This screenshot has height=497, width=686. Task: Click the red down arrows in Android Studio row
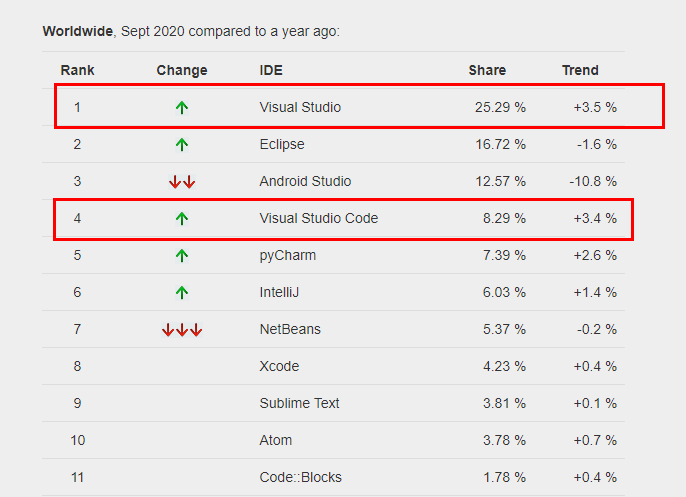click(182, 182)
